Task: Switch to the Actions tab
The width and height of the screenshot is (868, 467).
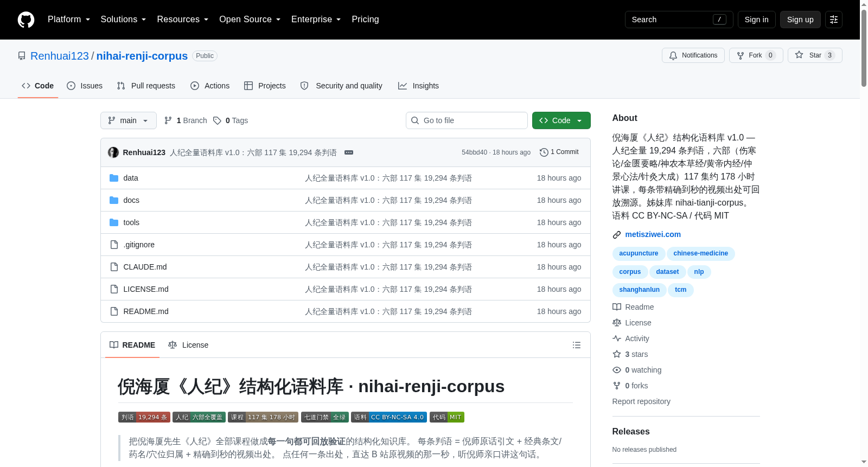Action: (x=210, y=86)
